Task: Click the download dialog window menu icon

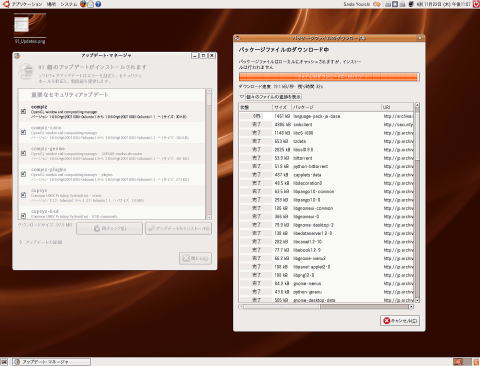Action: 237,38
